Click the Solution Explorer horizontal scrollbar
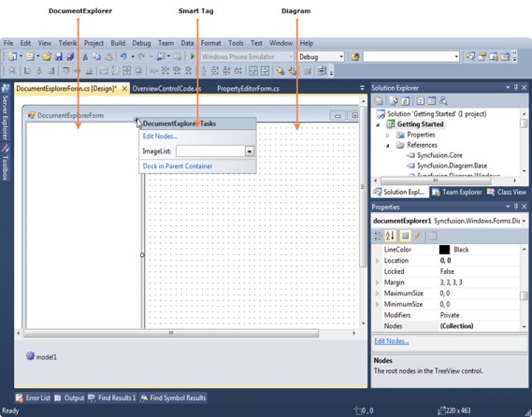The height and width of the screenshot is (417, 532). [436, 180]
